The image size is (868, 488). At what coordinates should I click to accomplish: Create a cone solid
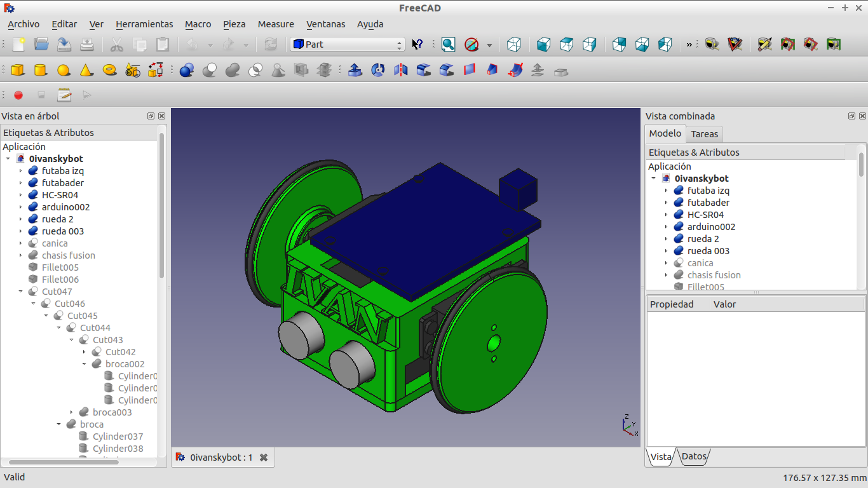pos(86,70)
